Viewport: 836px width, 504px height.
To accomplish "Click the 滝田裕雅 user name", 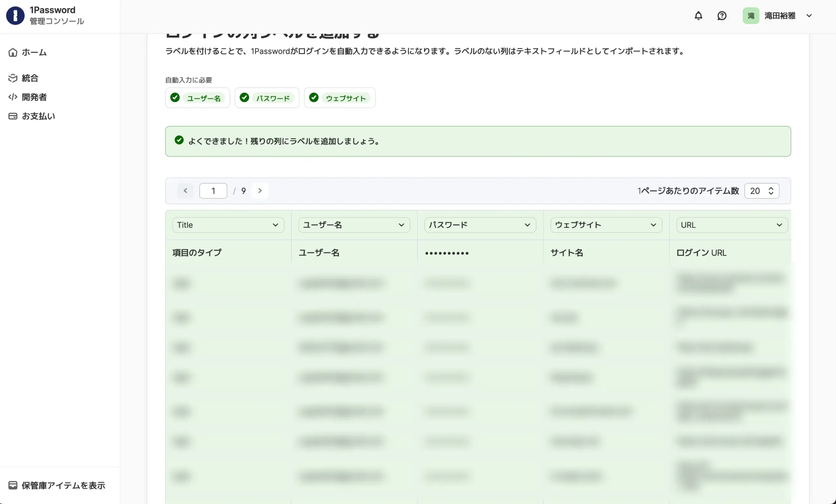I will click(x=780, y=16).
